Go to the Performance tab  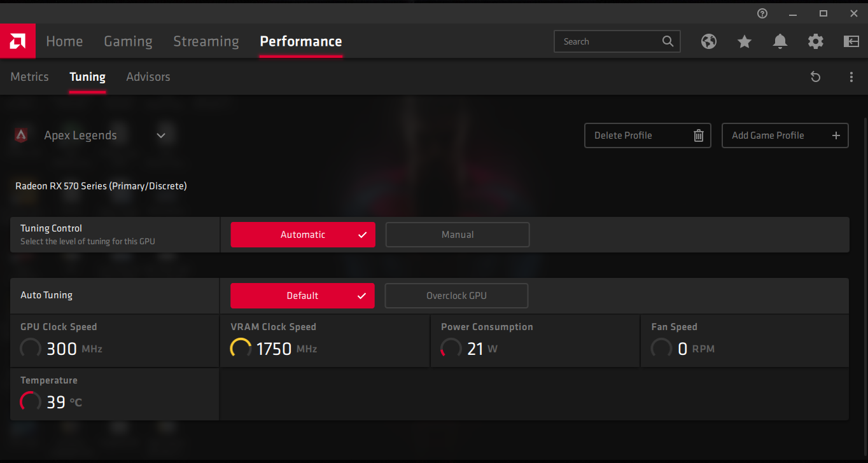click(x=301, y=41)
